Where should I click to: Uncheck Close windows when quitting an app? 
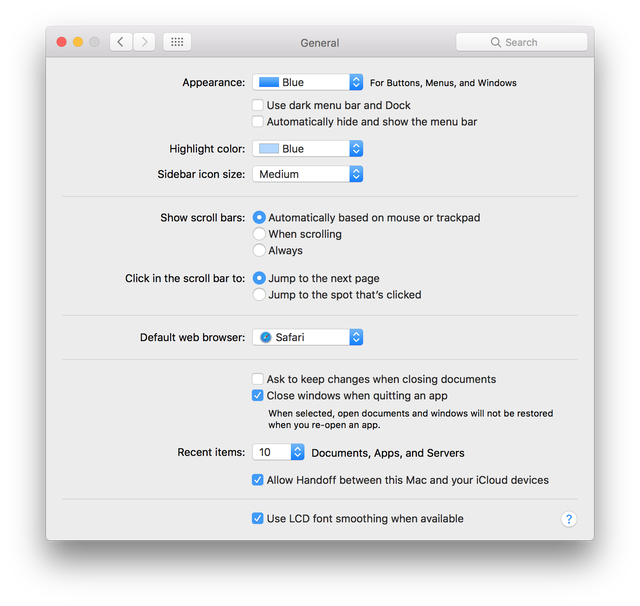point(258,396)
